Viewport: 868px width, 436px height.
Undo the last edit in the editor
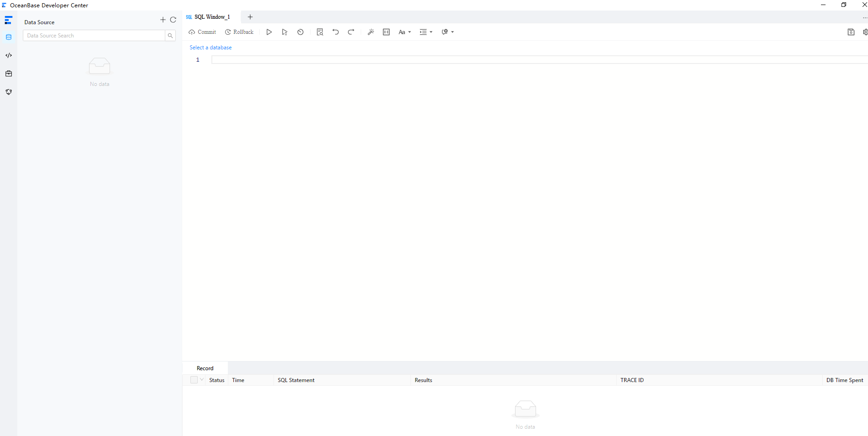pyautogui.click(x=336, y=32)
